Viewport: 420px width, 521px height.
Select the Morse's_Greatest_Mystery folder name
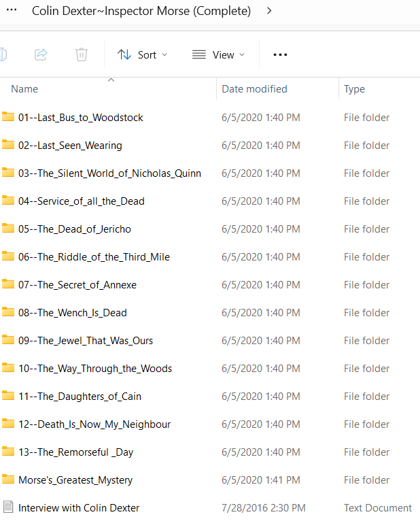(x=75, y=480)
